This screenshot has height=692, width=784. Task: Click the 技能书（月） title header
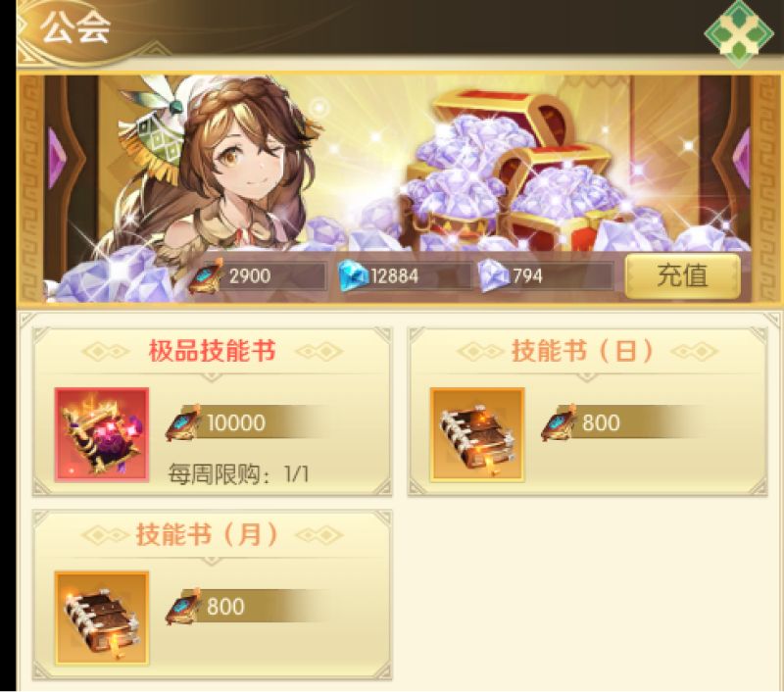tap(207, 534)
